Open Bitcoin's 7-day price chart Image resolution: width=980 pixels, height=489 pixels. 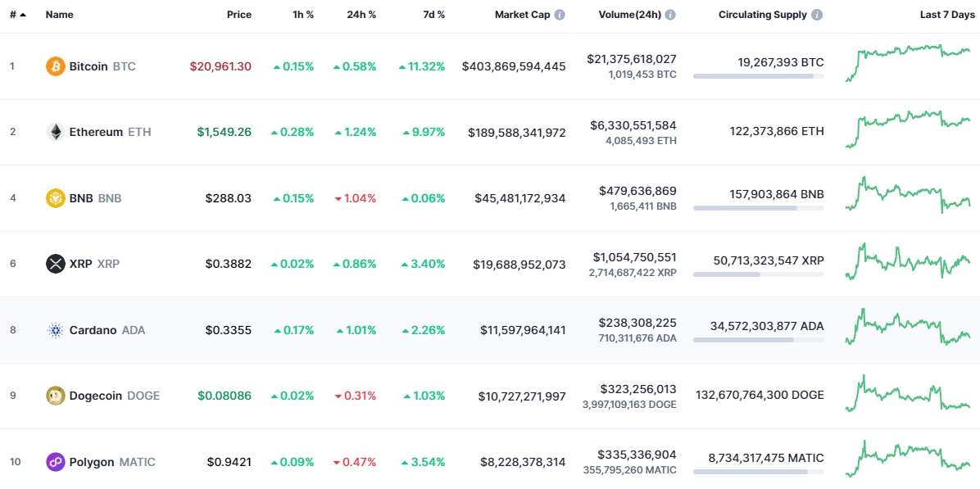click(x=908, y=63)
